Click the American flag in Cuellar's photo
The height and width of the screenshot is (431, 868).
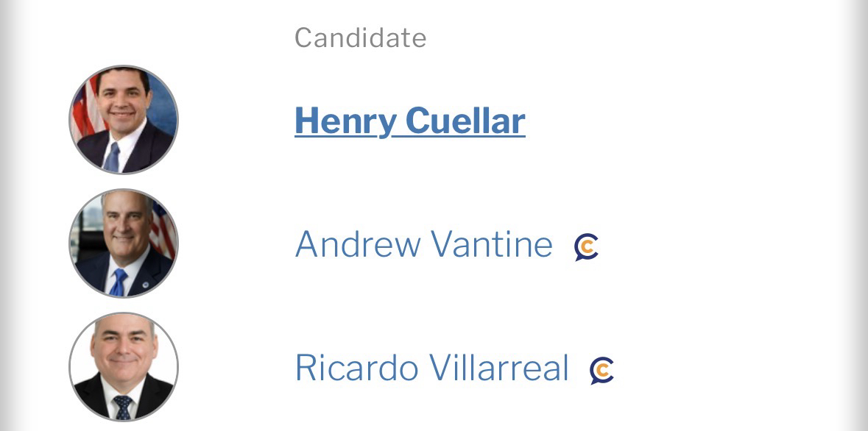click(85, 109)
